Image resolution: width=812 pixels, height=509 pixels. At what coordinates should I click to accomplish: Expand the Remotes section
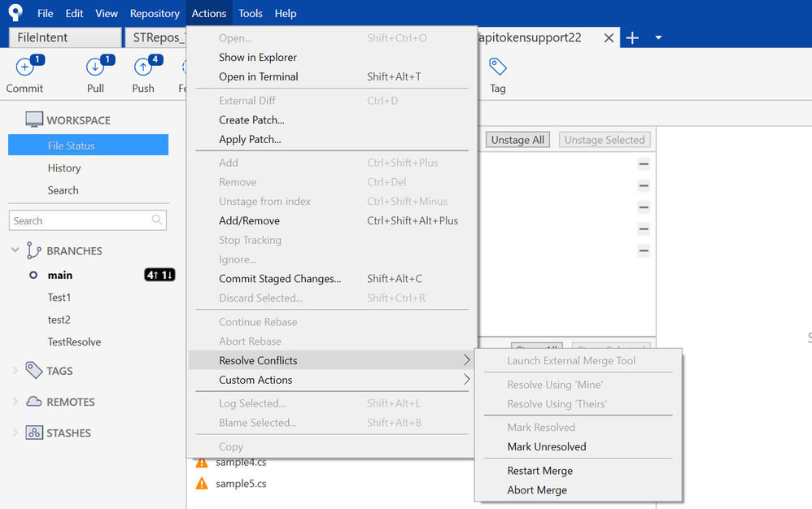point(15,402)
